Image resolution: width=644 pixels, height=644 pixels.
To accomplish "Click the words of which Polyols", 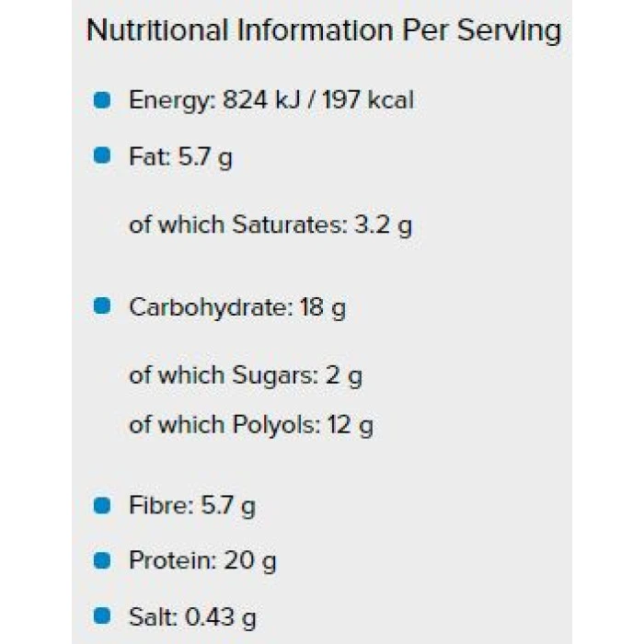I will (224, 425).
